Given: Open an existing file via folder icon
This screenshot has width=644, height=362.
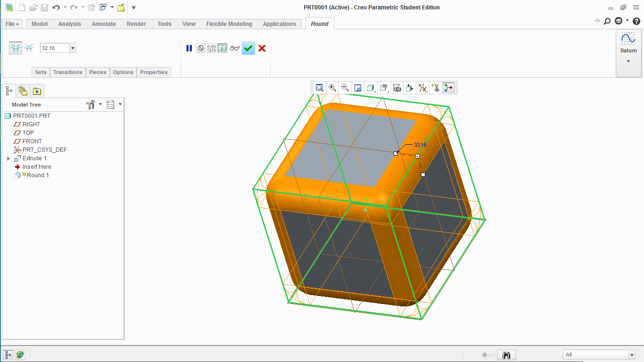Looking at the screenshot, I should click(x=33, y=8).
